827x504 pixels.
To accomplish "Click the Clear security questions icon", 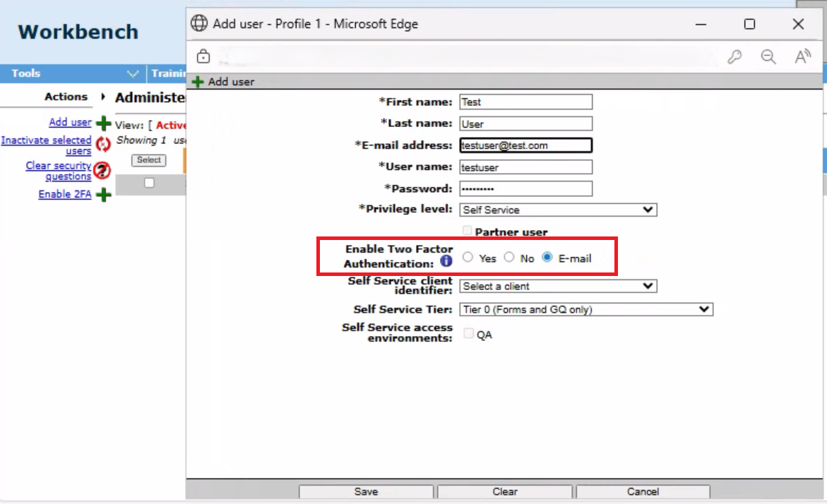I will point(102,170).
